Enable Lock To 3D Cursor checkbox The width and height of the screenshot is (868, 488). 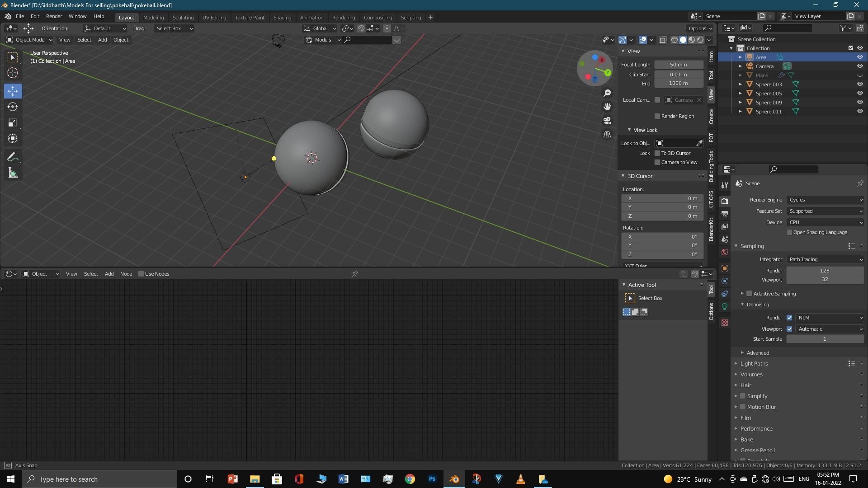click(x=657, y=153)
